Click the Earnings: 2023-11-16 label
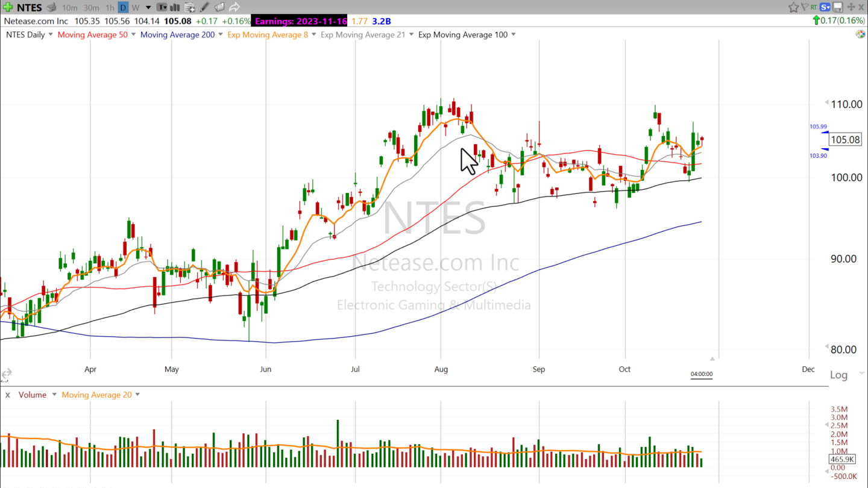Image resolution: width=868 pixels, height=488 pixels. (301, 21)
